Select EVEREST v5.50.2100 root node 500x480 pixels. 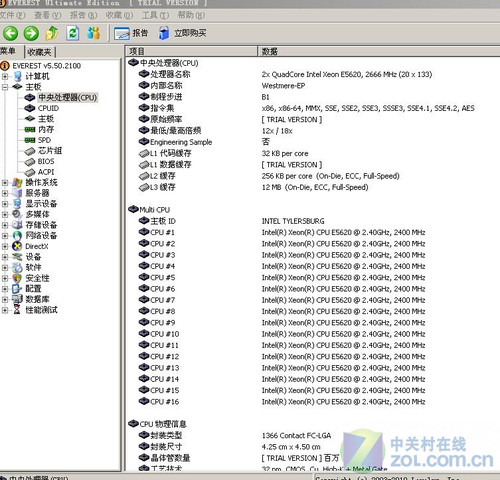(47, 66)
